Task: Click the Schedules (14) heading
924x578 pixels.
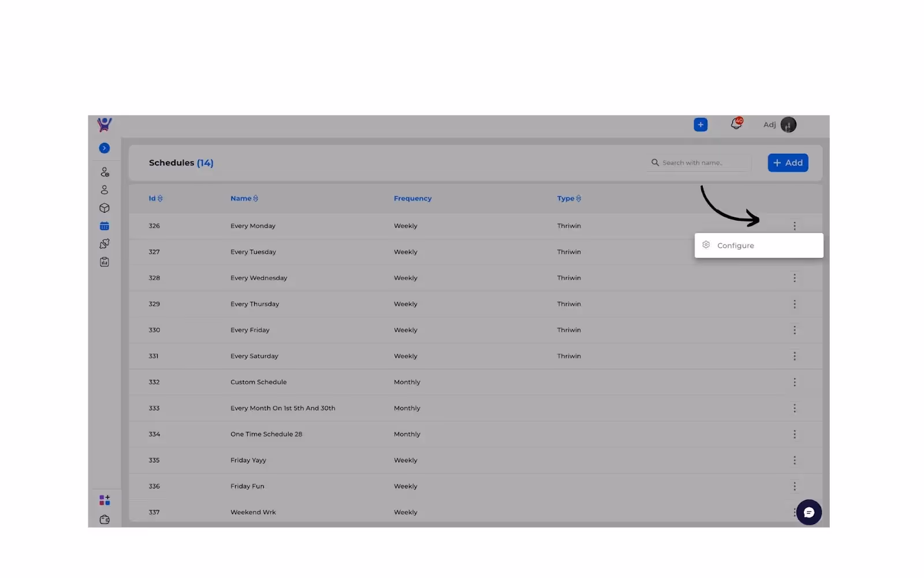Action: pyautogui.click(x=181, y=163)
